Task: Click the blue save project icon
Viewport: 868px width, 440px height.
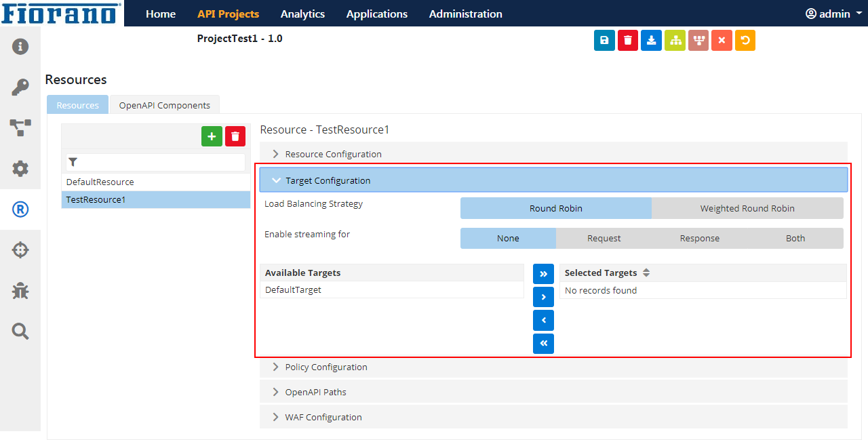Action: click(604, 41)
